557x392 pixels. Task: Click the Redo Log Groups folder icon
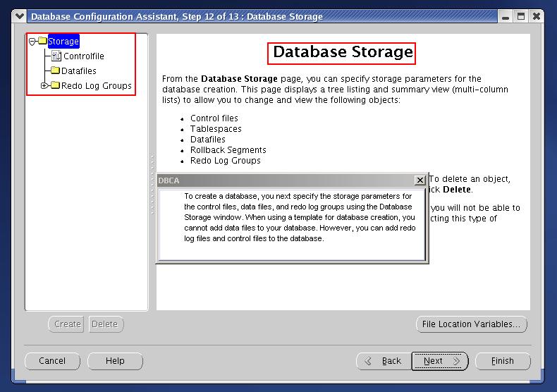click(x=55, y=85)
